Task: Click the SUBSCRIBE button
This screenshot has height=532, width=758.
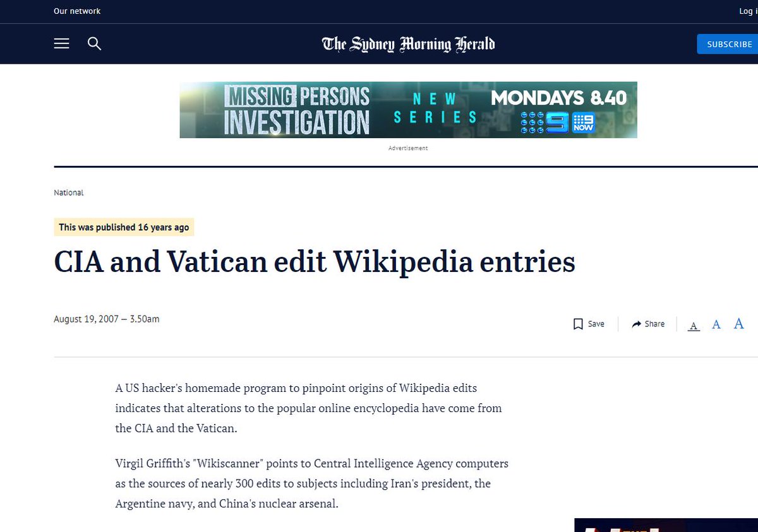Action: [x=729, y=44]
